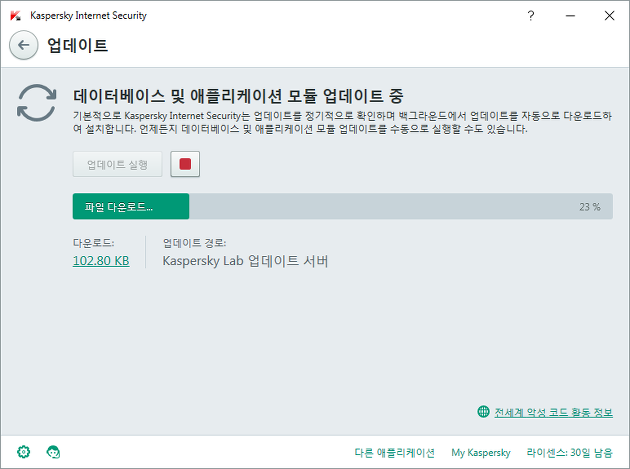Click the 데이터베이스 및 애플리케이션 모듈 업데이트 중 heading

pos(238,96)
